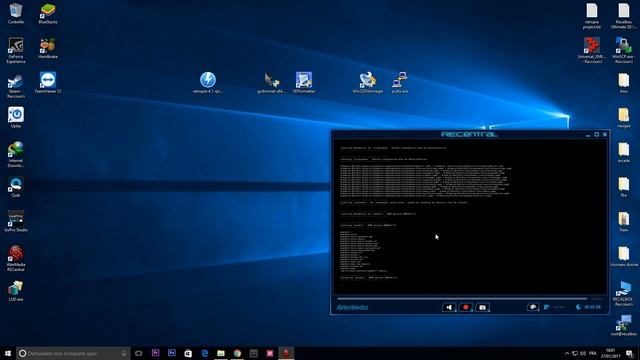Screen dimensions: 640x360
Task: Open the bios folder on the desktop
Action: 624,83
